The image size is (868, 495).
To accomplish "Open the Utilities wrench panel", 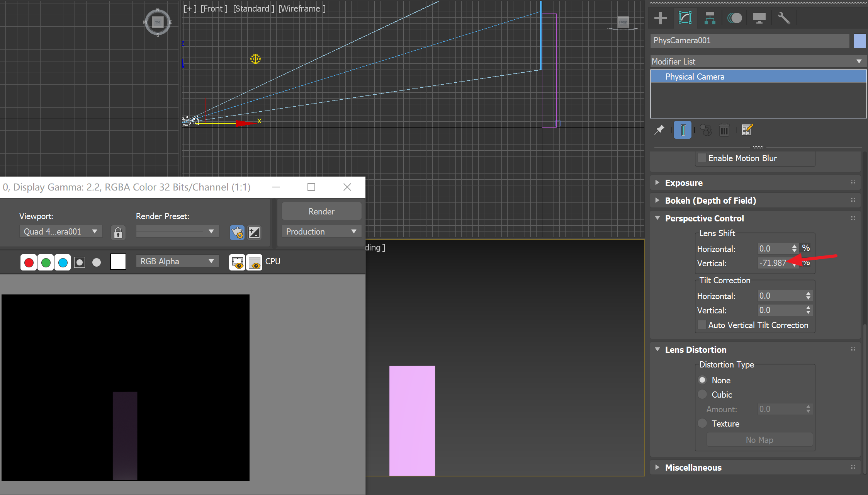I will 784,18.
